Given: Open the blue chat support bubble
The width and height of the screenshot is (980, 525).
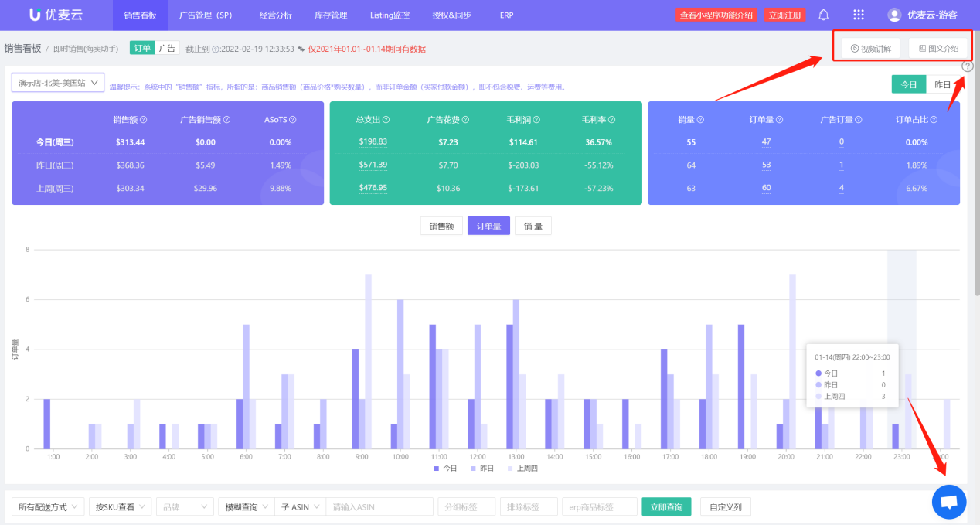Looking at the screenshot, I should (x=949, y=502).
